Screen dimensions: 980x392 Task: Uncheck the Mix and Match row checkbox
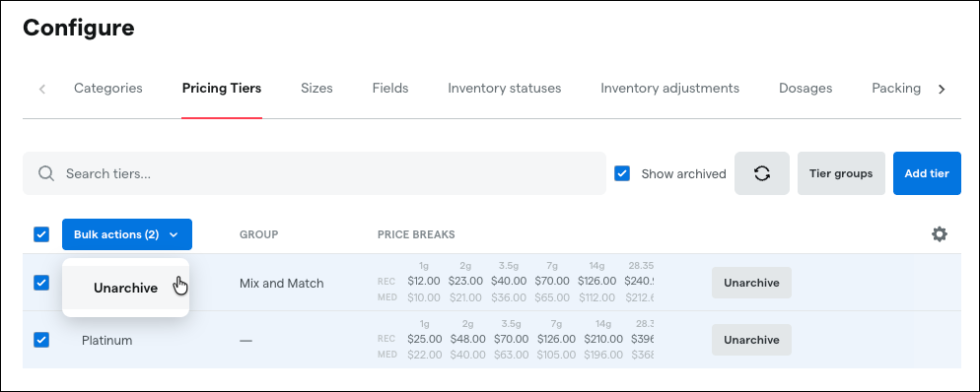click(x=41, y=283)
